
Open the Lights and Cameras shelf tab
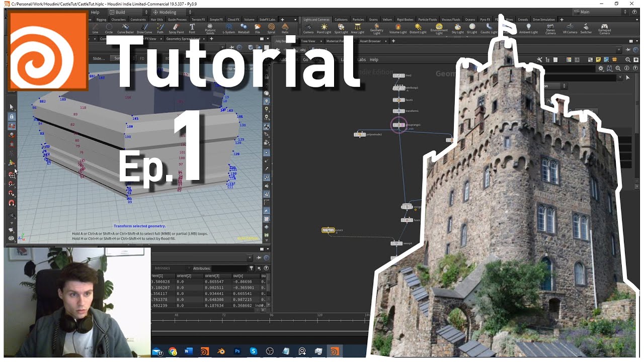coord(317,20)
